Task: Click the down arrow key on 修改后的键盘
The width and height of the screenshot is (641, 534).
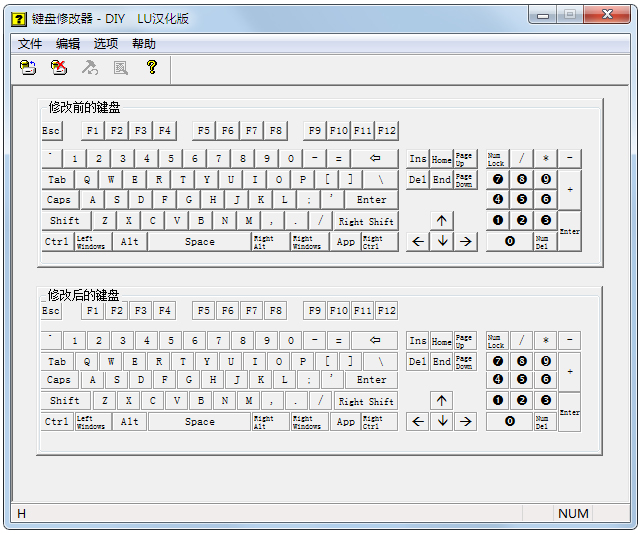Action: point(442,422)
